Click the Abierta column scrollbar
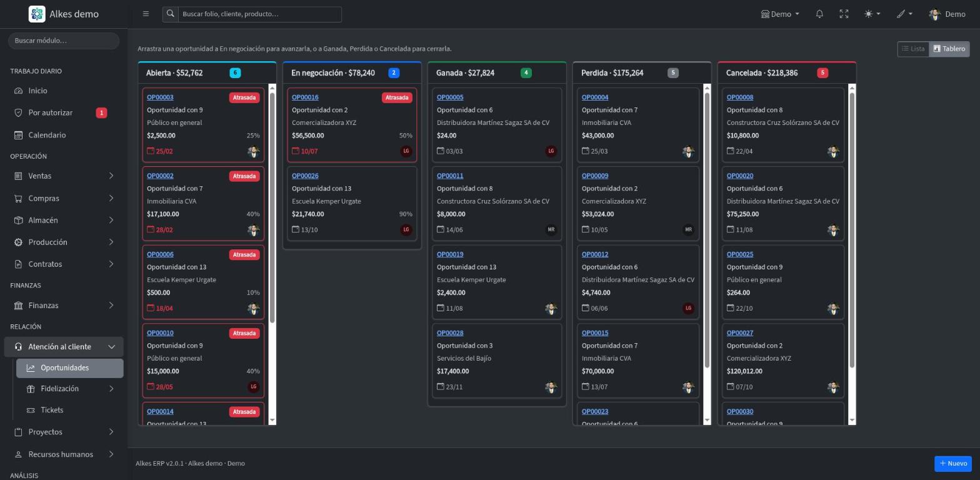Viewport: 980px width, 480px height. [x=272, y=207]
